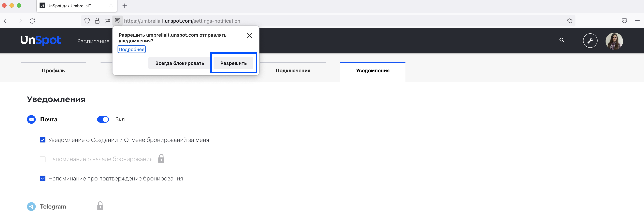The image size is (644, 211).
Task: Click Разрешить to allow notifications
Action: coord(233,63)
